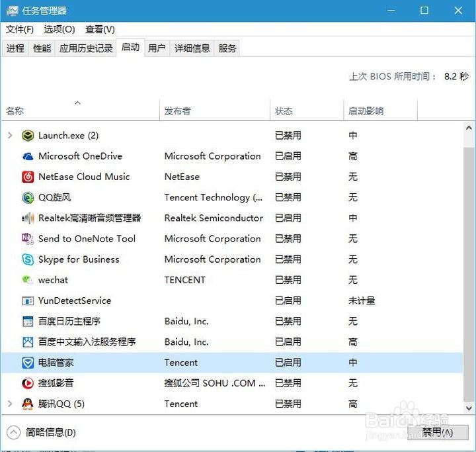Switch to the 应用历史记录 tab

[86, 48]
